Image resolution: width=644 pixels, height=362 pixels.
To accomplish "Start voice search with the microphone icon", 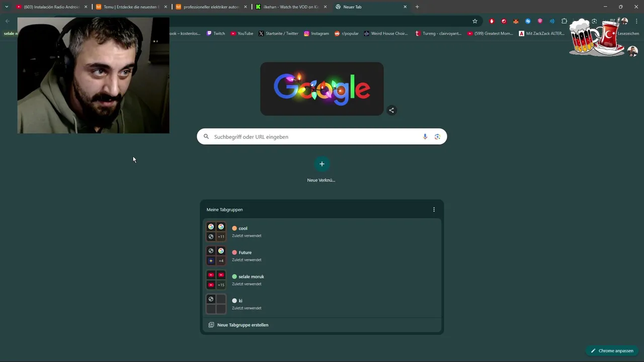I will [x=425, y=137].
